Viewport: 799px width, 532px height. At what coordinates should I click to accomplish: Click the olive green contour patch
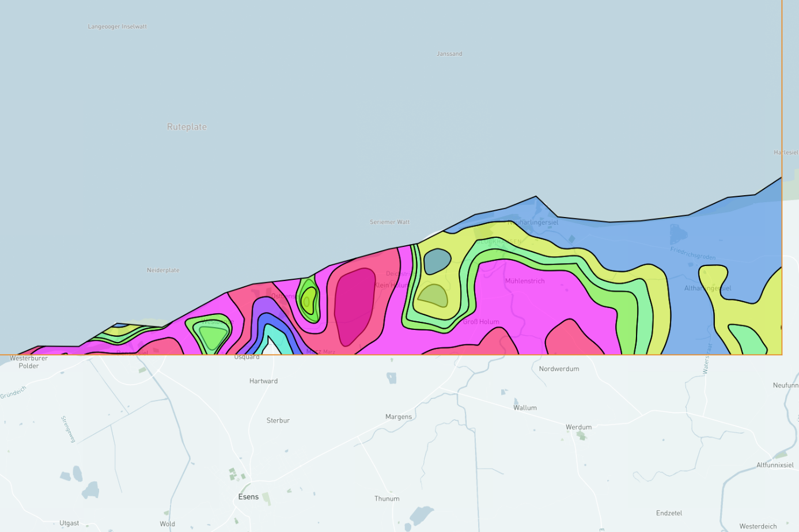tap(433, 297)
